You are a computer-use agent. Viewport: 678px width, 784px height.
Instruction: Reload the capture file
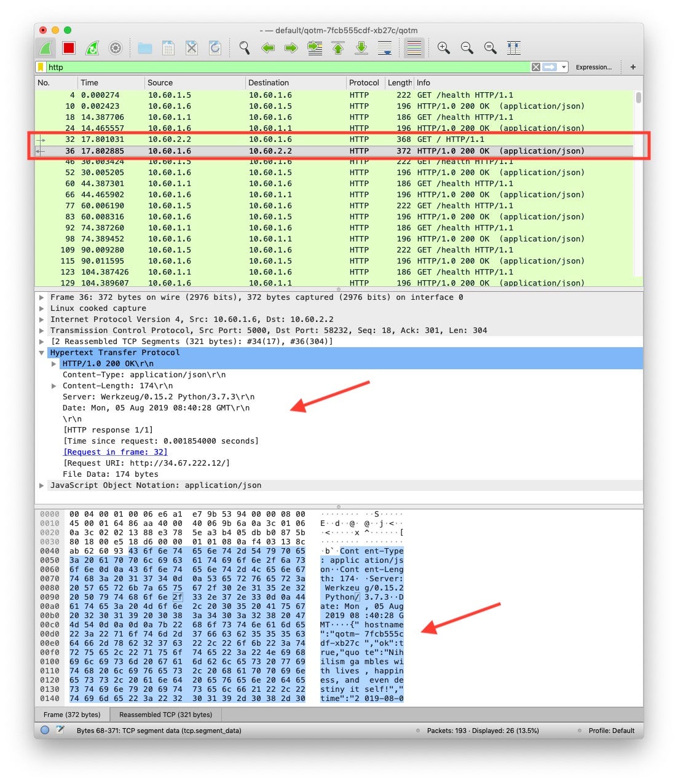pyautogui.click(x=215, y=48)
